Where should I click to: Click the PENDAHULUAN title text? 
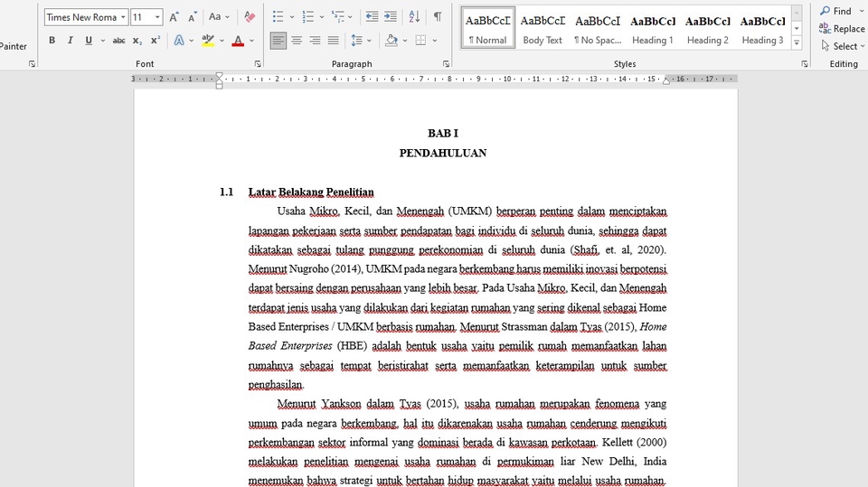click(x=443, y=154)
